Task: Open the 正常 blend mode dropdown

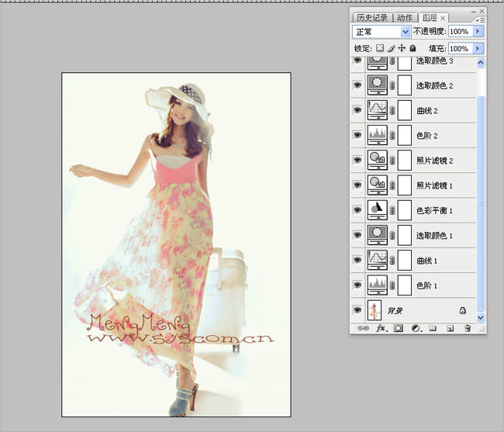Action: [381, 32]
